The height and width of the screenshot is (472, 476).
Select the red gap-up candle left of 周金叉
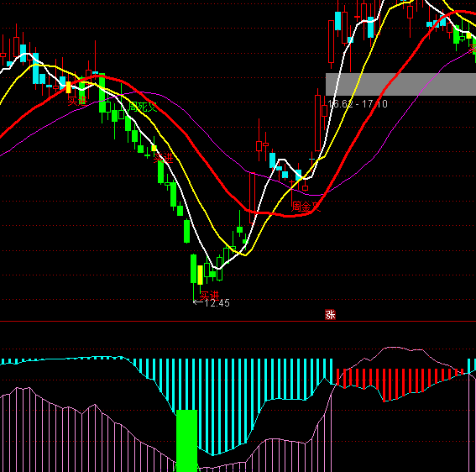click(252, 198)
